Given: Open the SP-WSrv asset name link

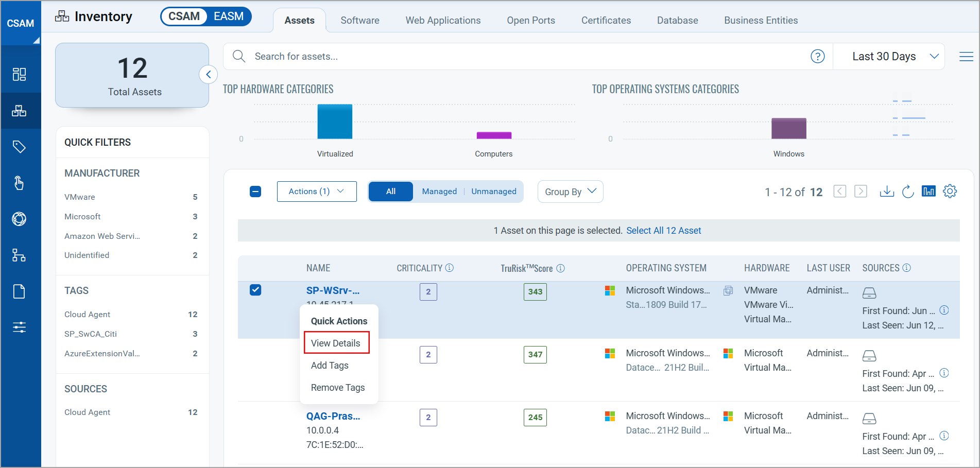Looking at the screenshot, I should tap(333, 290).
